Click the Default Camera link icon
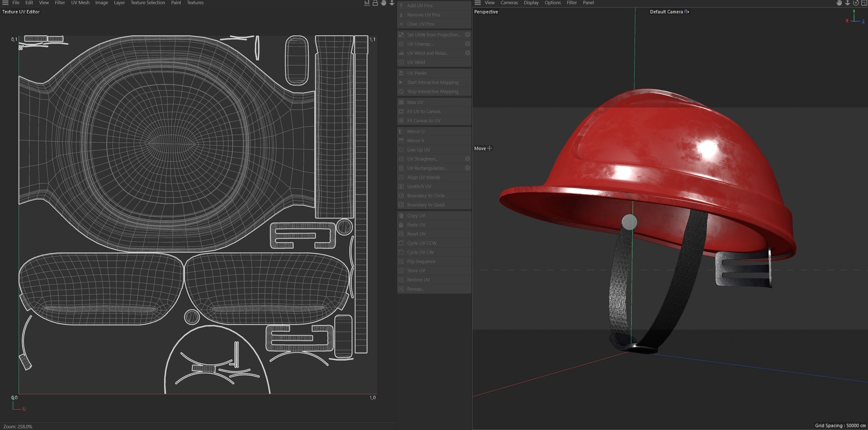The height and width of the screenshot is (430, 868). 687,12
